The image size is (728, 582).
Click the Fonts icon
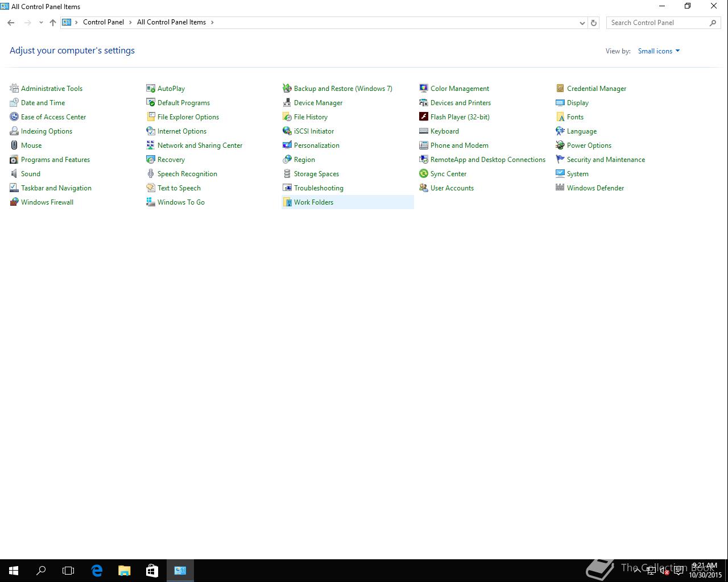[x=560, y=117]
